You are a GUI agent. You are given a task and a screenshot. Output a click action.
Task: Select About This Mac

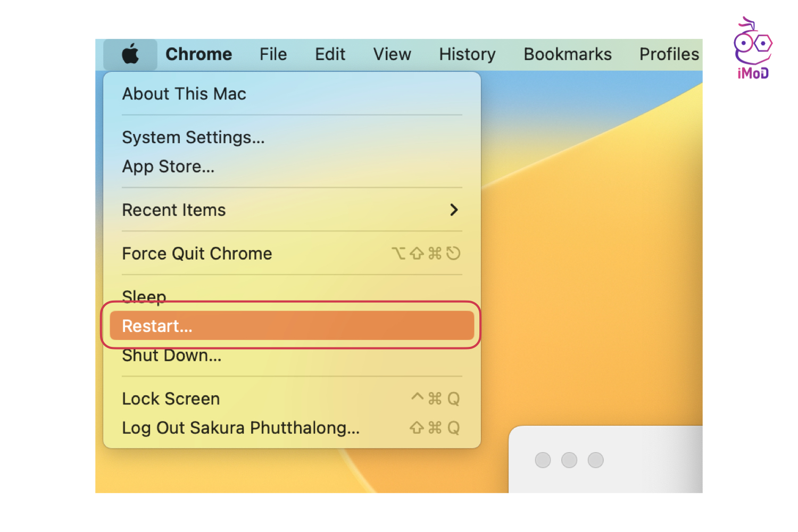184,94
